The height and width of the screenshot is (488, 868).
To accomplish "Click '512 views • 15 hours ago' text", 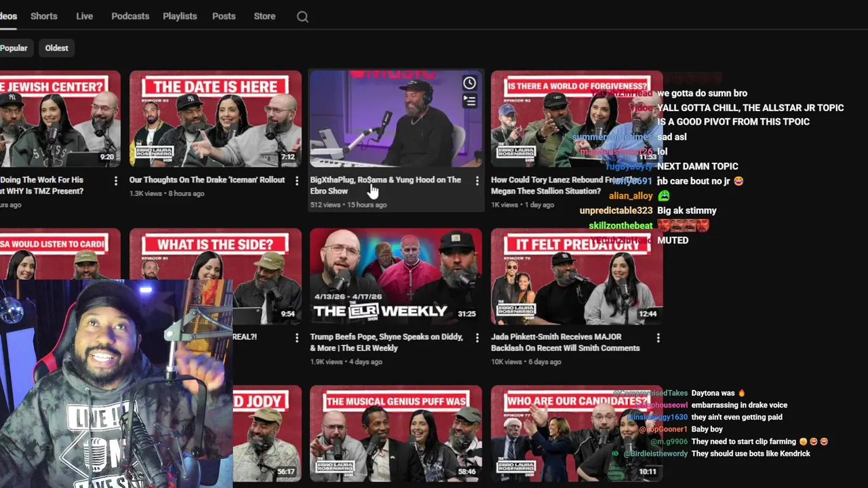I will pyautogui.click(x=348, y=205).
